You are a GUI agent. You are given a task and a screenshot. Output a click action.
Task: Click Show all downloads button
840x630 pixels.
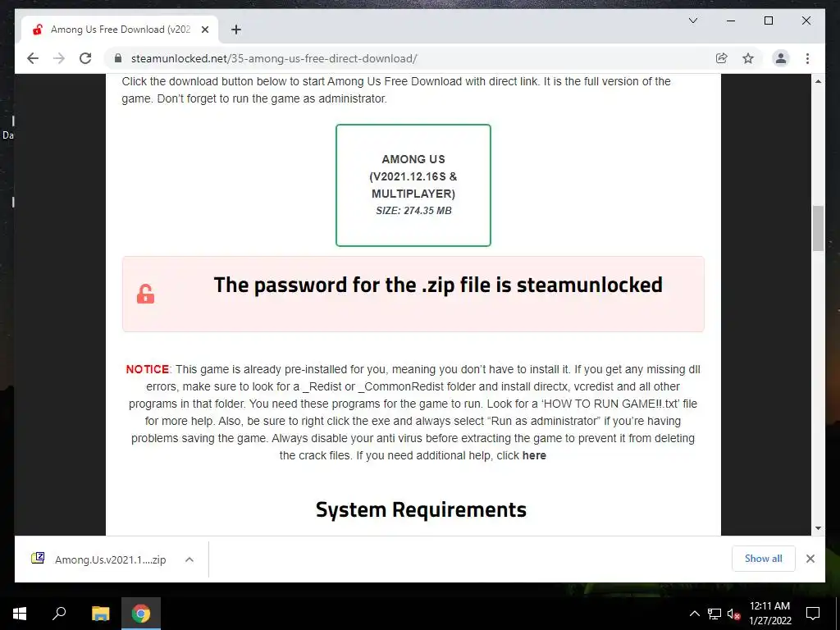764,558
